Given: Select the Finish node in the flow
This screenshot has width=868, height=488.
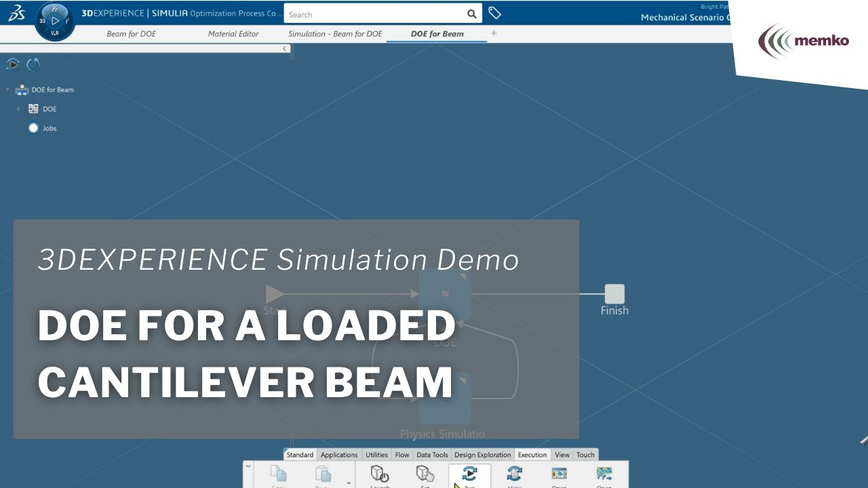Looking at the screenshot, I should tap(614, 293).
